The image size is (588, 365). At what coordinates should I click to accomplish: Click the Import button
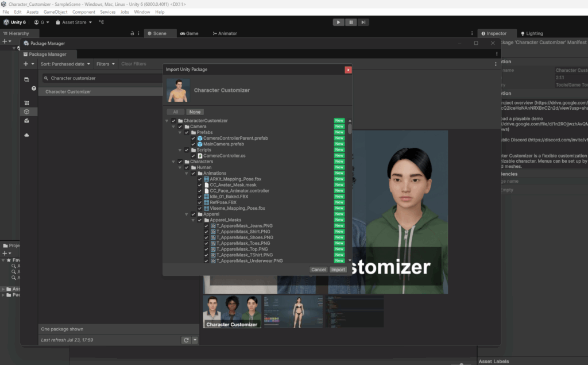tap(338, 270)
